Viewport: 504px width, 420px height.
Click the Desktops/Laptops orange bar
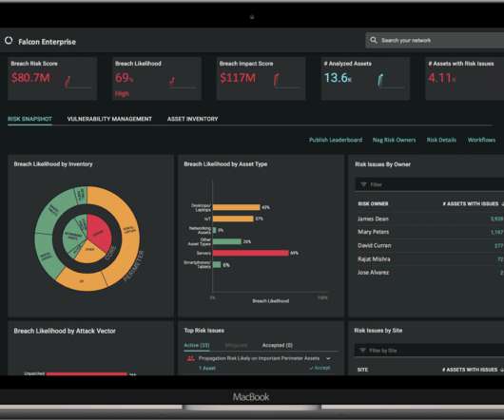pyautogui.click(x=236, y=207)
